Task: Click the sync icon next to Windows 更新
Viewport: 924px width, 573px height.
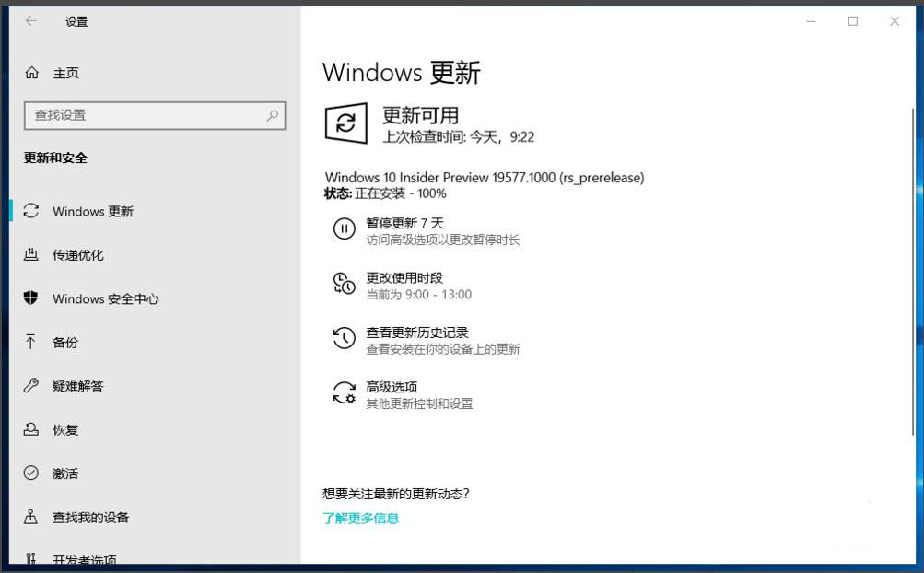Action: (x=31, y=211)
